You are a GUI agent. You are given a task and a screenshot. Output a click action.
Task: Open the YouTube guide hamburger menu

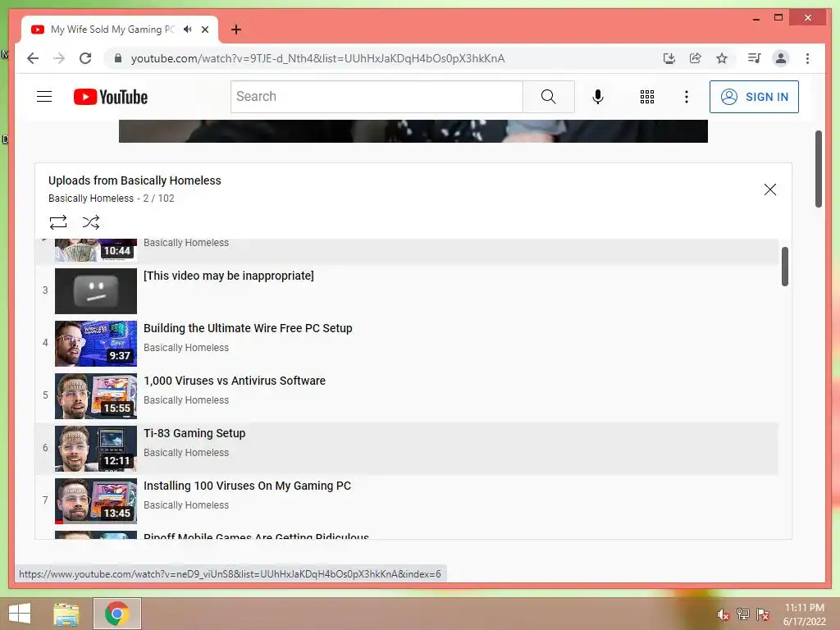[x=44, y=97]
